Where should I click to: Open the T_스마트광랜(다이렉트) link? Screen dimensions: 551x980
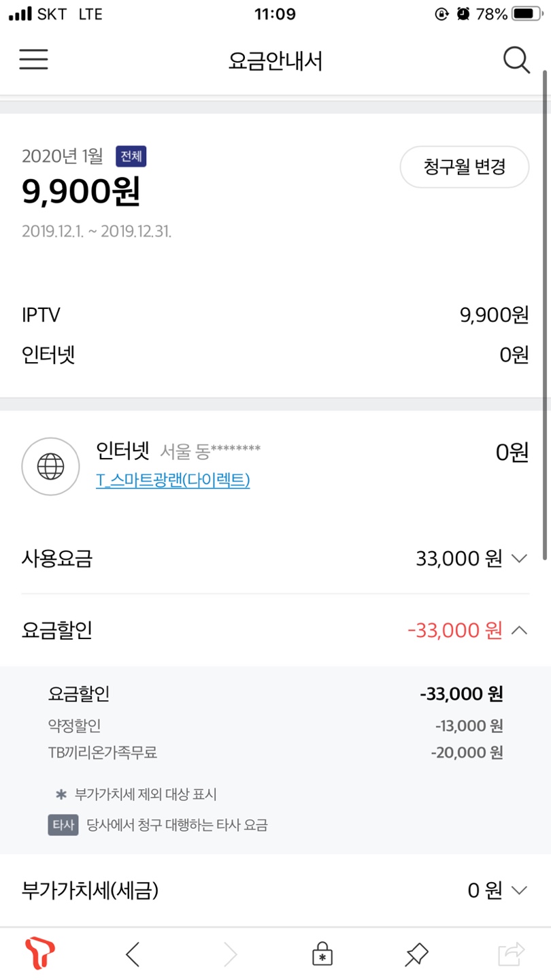[x=173, y=480]
